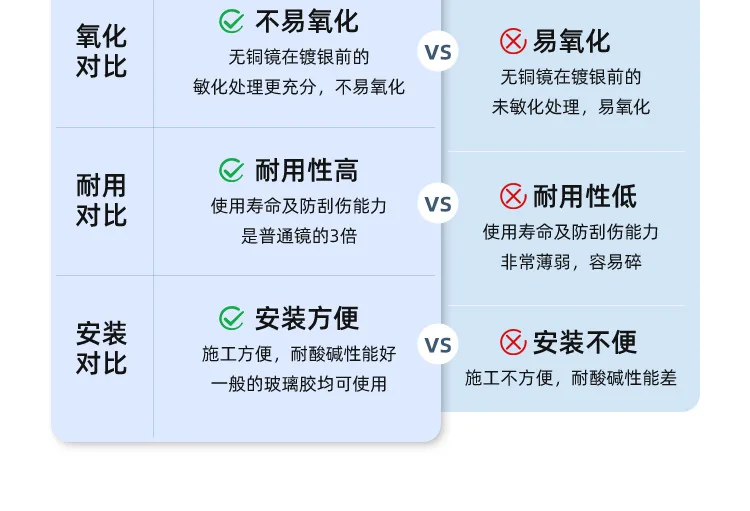This screenshot has height=511, width=750.
Task: Click the VS badge in the 安装对比 row
Action: pos(438,344)
